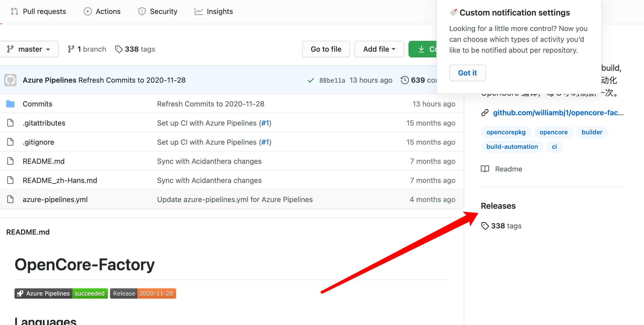Switch to the Pull requests tab
This screenshot has width=644, height=325.
pyautogui.click(x=38, y=11)
